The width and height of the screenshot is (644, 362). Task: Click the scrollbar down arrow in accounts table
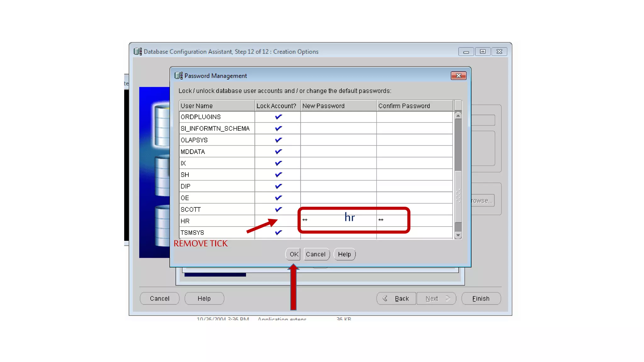point(458,235)
